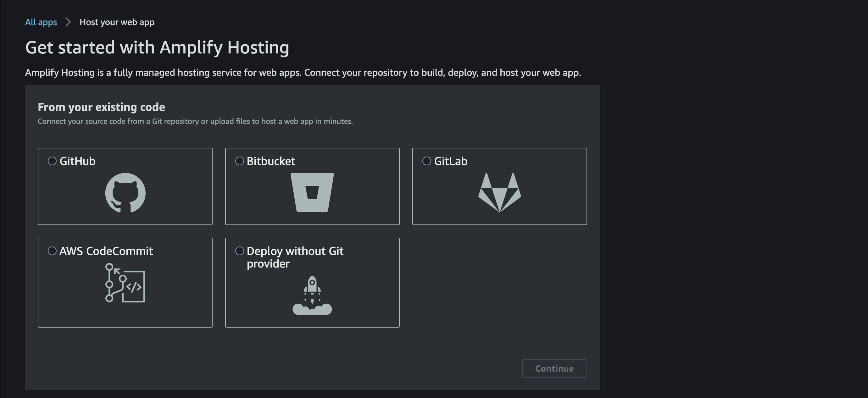
Task: Click the breadcrumb chevron separator
Action: (68, 22)
